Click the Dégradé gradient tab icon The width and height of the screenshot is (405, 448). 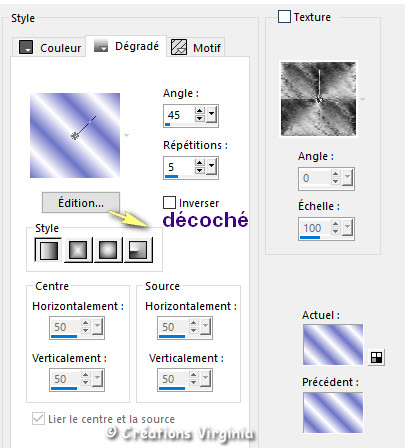pyautogui.click(x=101, y=46)
